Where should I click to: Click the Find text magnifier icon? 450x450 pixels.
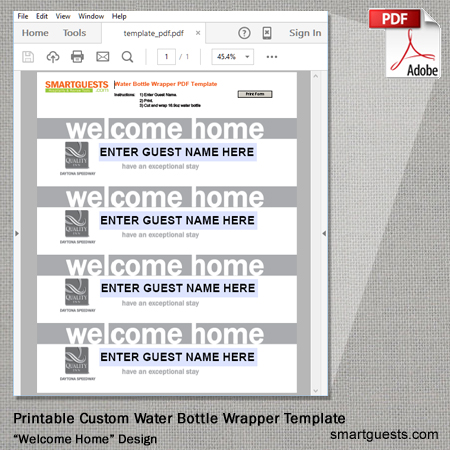click(127, 57)
